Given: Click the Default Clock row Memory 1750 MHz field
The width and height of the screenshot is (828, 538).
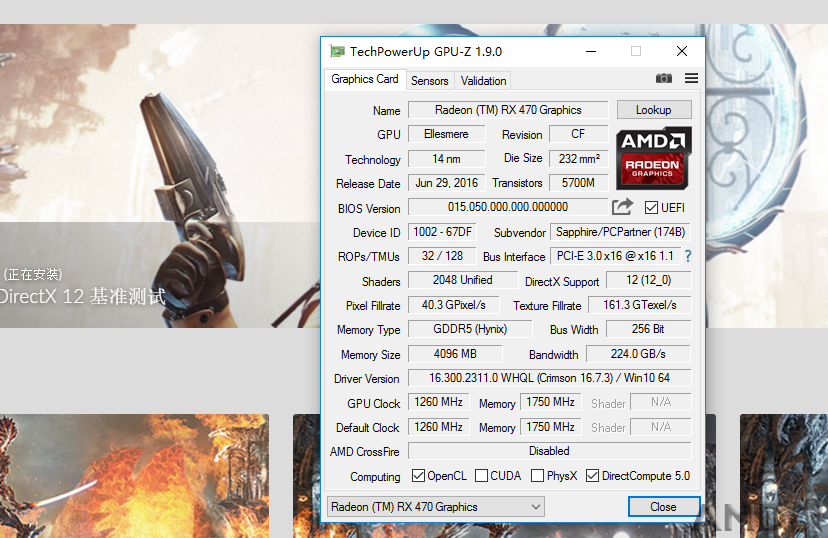Looking at the screenshot, I should [551, 427].
